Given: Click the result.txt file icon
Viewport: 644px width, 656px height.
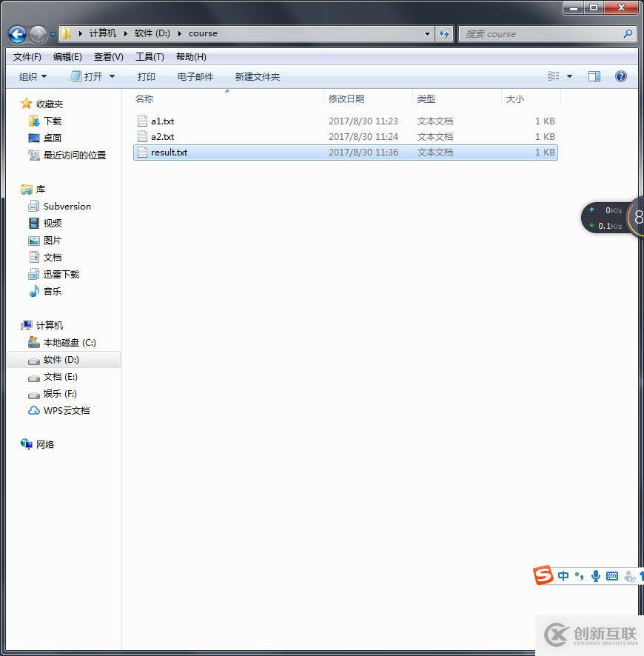Looking at the screenshot, I should click(x=142, y=152).
